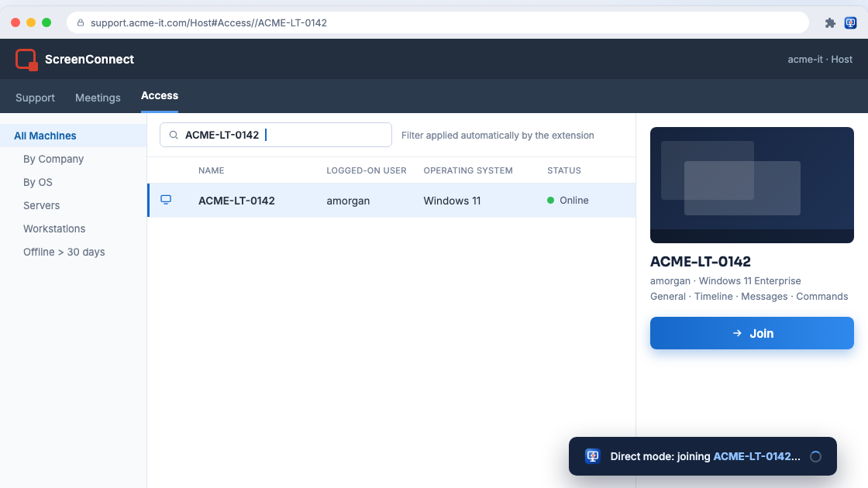Show the Workstations group
868x488 pixels.
click(x=54, y=229)
